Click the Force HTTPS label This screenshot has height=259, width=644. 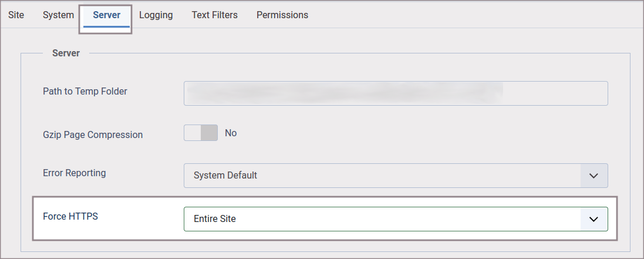point(70,216)
